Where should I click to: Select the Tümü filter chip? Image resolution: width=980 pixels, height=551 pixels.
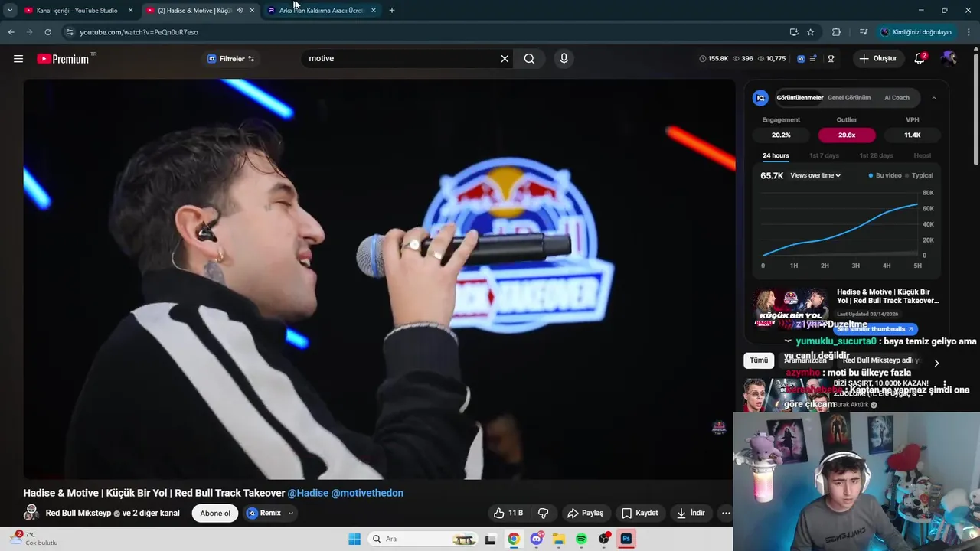pos(759,360)
